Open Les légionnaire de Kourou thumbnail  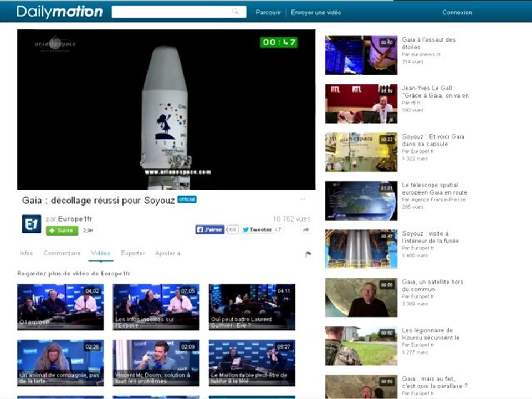(x=361, y=346)
